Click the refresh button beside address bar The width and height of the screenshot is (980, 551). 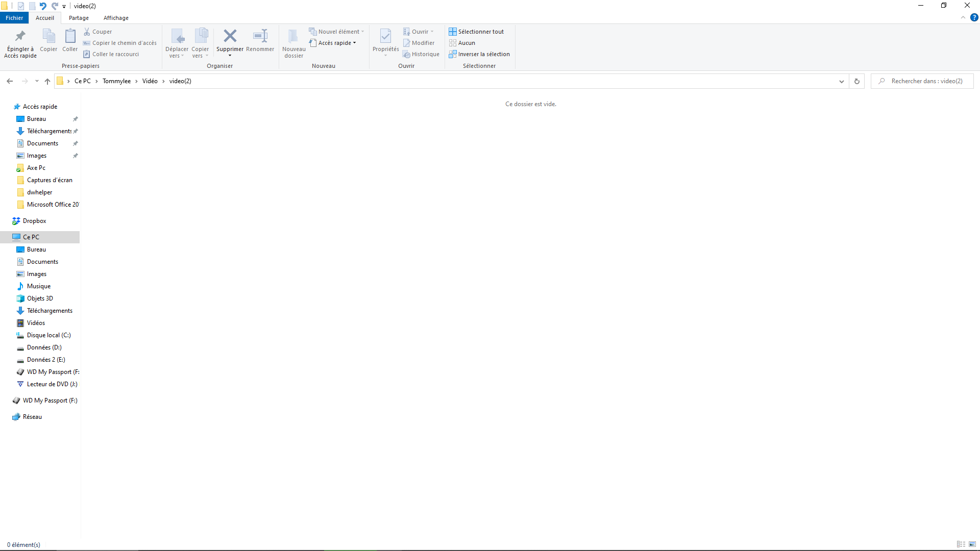857,81
